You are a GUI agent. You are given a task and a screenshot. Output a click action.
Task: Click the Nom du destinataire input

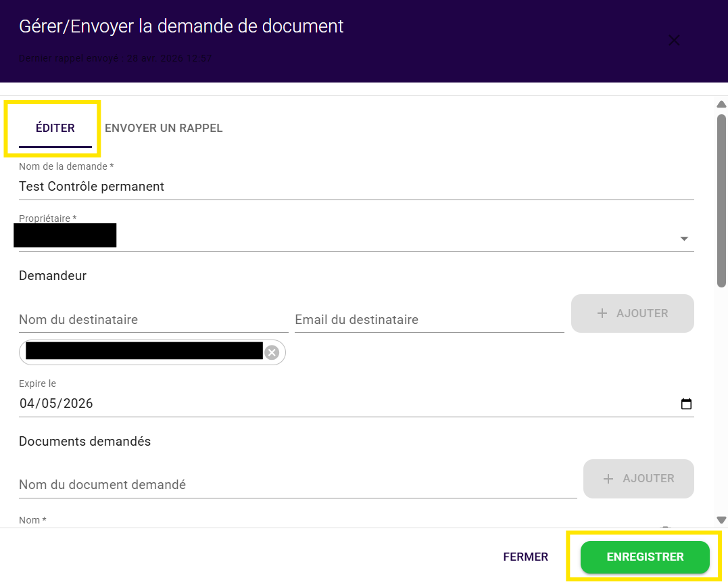153,320
